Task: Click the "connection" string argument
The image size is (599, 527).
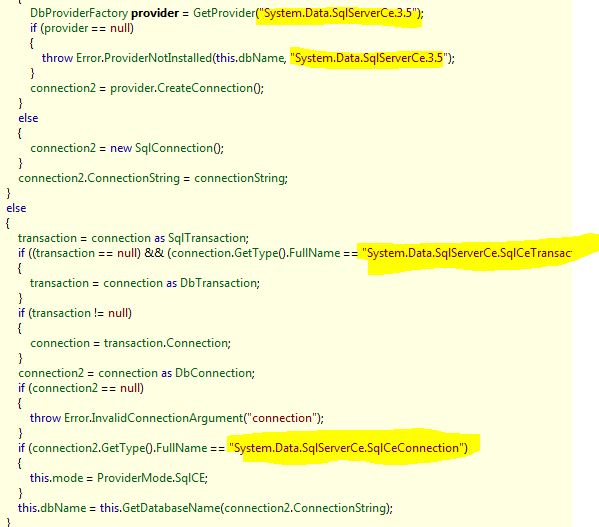Action: point(282,418)
